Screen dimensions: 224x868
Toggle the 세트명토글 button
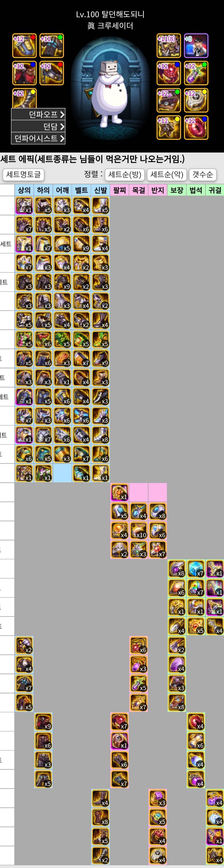[x=24, y=175]
